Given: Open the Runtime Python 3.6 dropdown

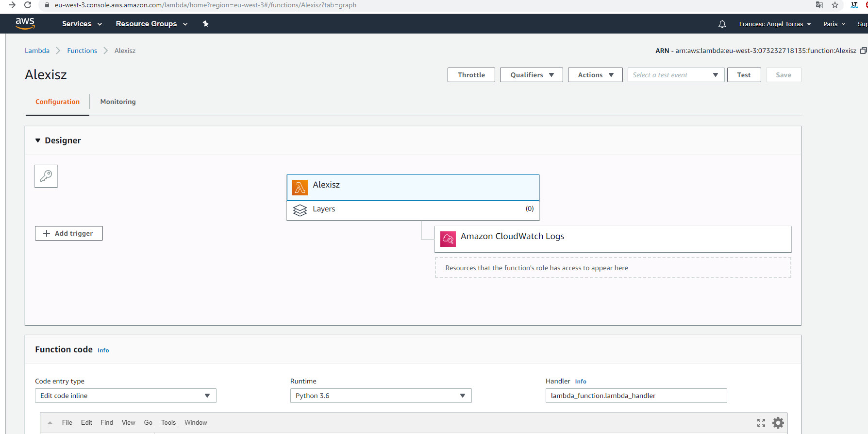Looking at the screenshot, I should point(381,396).
